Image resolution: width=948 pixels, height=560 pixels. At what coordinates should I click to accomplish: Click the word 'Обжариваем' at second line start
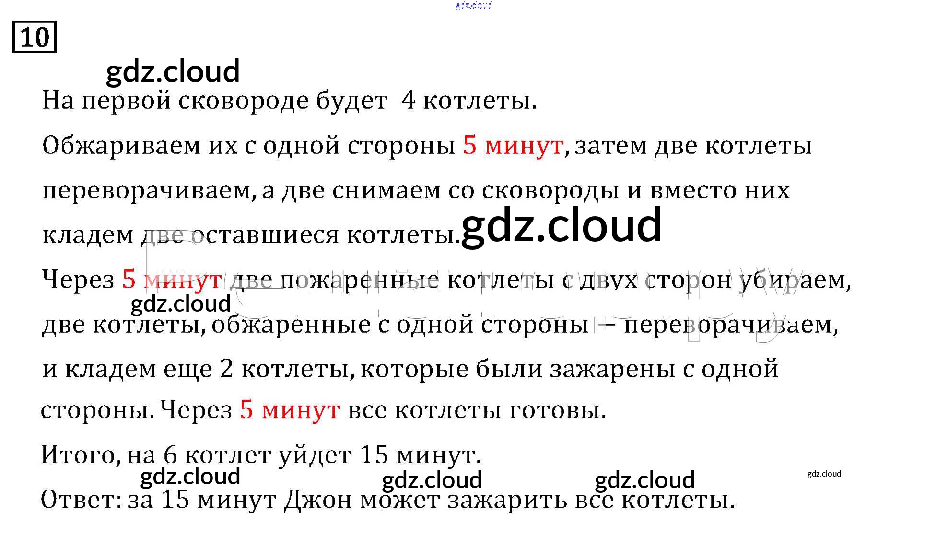click(x=121, y=145)
